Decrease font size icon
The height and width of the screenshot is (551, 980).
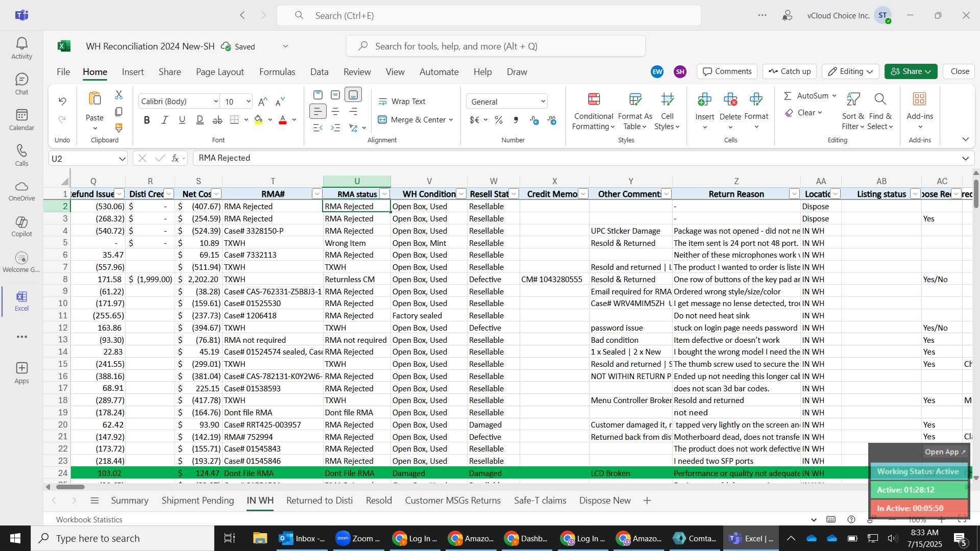280,102
